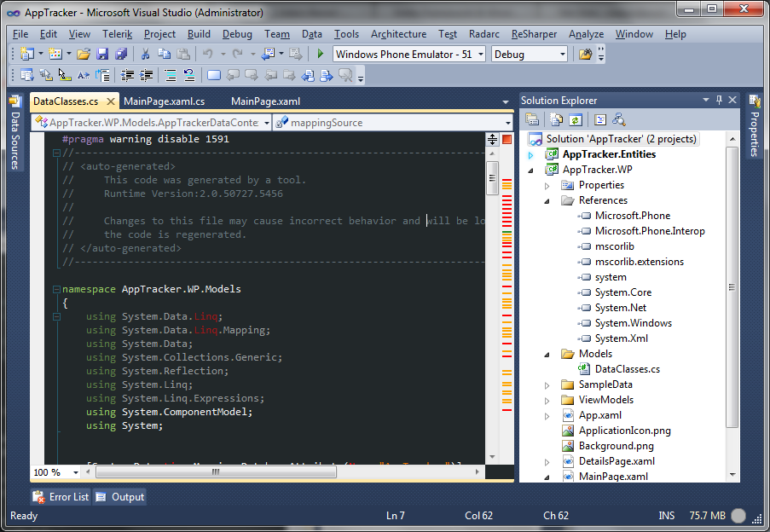Refresh the Solution Explorer tree

[575, 119]
